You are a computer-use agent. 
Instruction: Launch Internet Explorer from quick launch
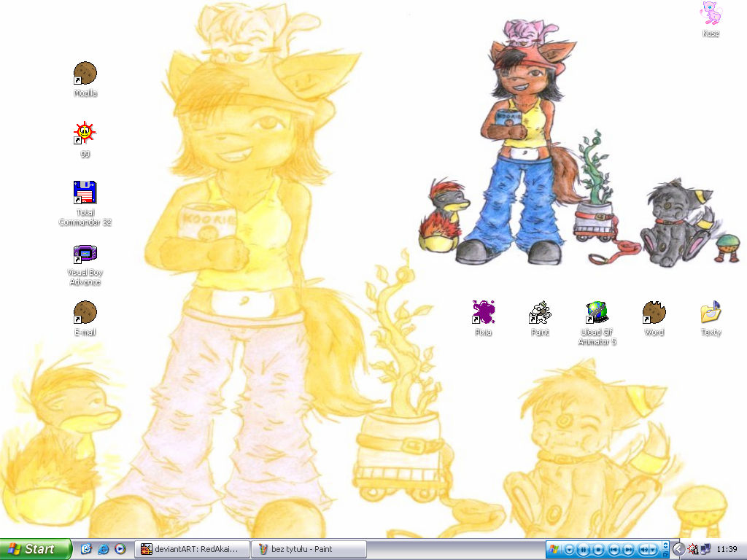[x=103, y=549]
